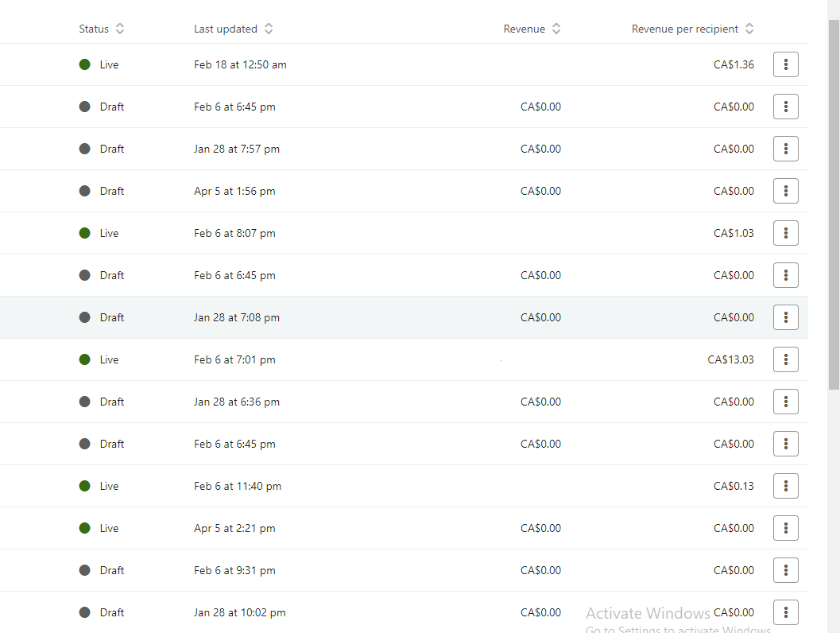Select the 'Jan 28 at 7:57 pm' date
This screenshot has width=840, height=633.
[237, 149]
